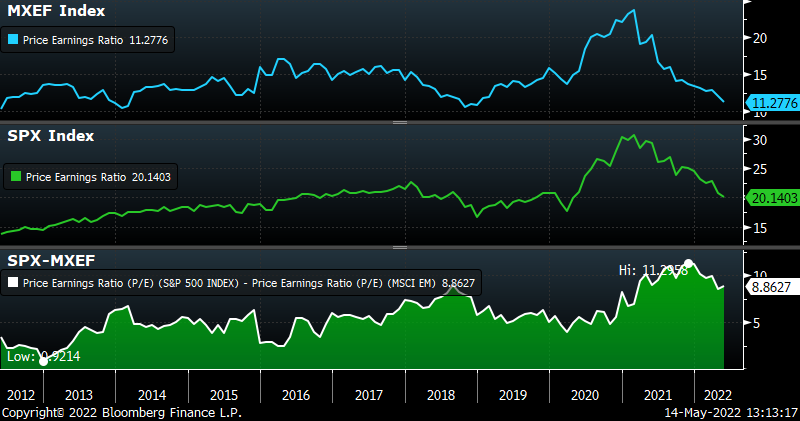The image size is (800, 421).
Task: Click the 2016 label on time axis
Action: (x=295, y=394)
